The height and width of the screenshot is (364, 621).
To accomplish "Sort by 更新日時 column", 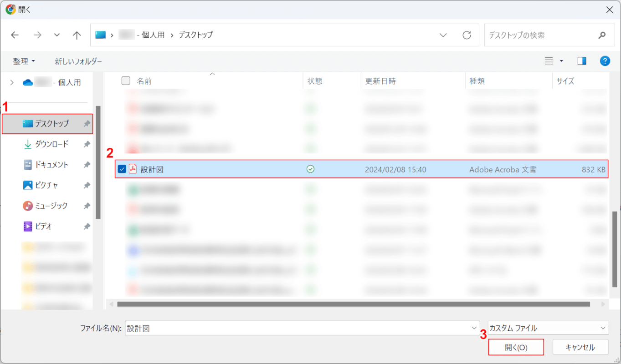I will (x=380, y=81).
